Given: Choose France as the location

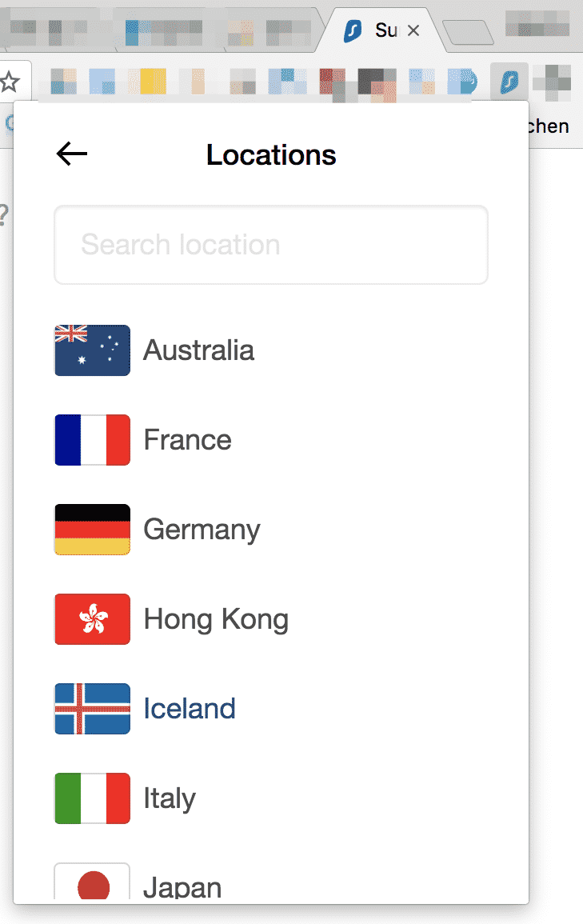Looking at the screenshot, I should (x=187, y=440).
